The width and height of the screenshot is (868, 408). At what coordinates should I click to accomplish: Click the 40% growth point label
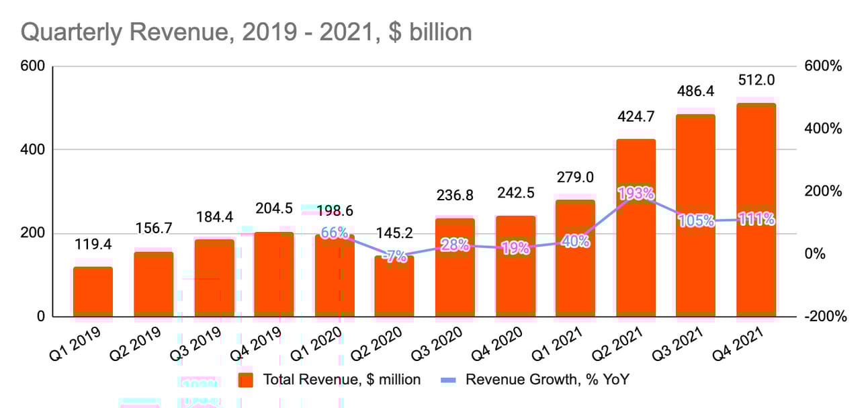coord(576,241)
